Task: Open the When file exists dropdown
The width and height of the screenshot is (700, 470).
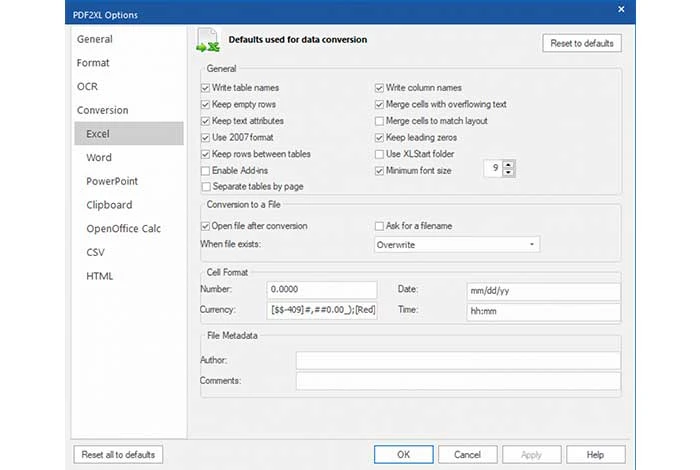Action: pos(457,245)
